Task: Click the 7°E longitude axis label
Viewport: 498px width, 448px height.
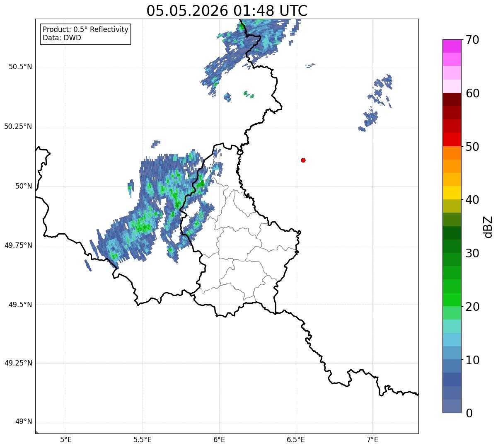Action: (372, 439)
